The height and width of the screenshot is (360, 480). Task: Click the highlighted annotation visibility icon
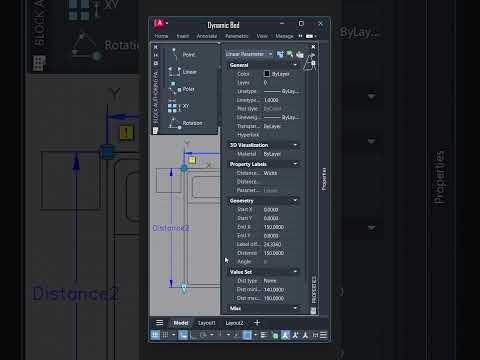coord(285,335)
